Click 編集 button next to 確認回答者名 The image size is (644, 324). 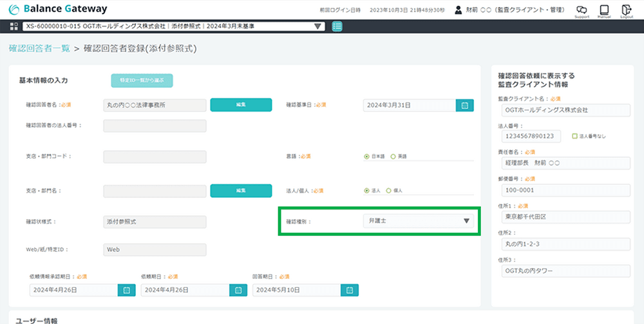pos(240,105)
